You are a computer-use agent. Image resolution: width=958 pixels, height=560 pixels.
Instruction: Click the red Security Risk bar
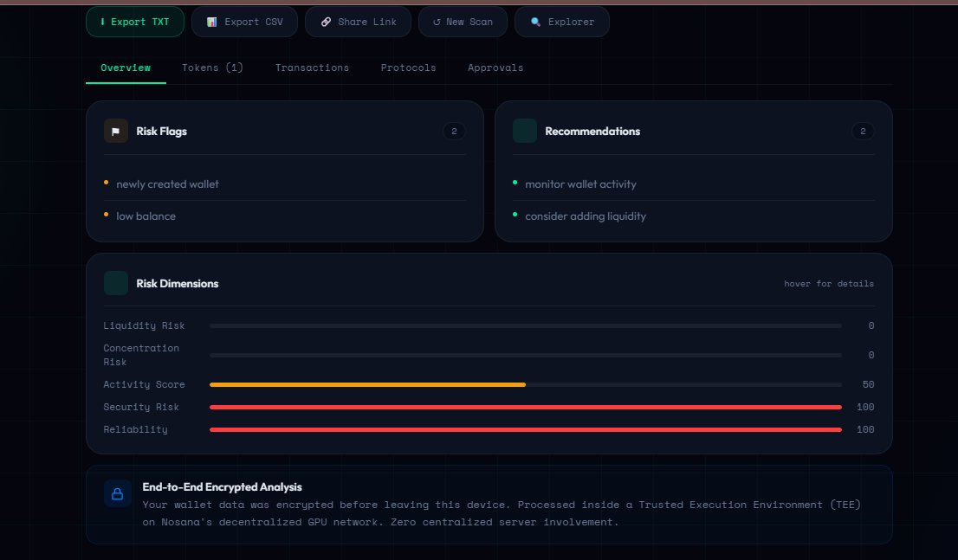[x=526, y=408]
